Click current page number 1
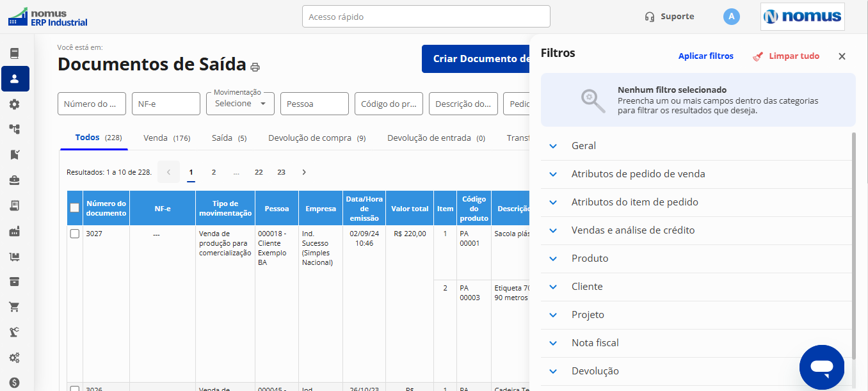868x391 pixels. pos(191,172)
